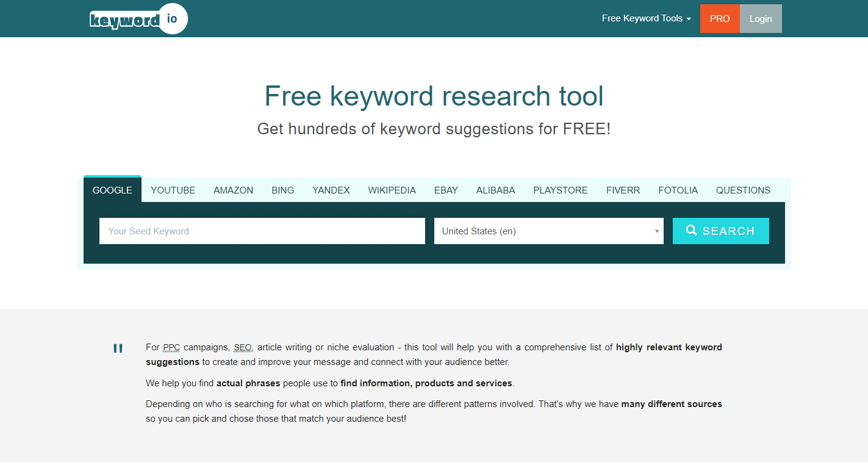Switch to the ALIBABA tab
The width and height of the screenshot is (868, 462).
[496, 190]
